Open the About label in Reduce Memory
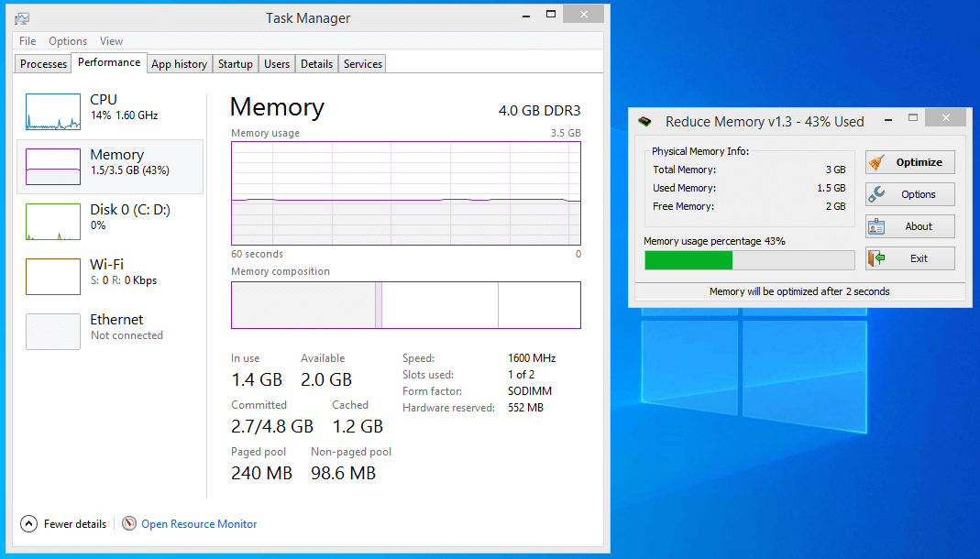This screenshot has height=559, width=980. 919,226
